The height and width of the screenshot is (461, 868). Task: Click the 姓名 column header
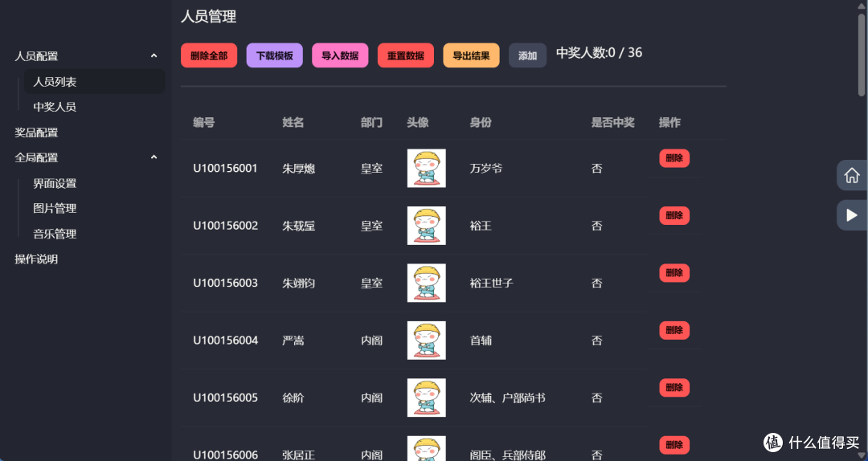[x=293, y=122]
